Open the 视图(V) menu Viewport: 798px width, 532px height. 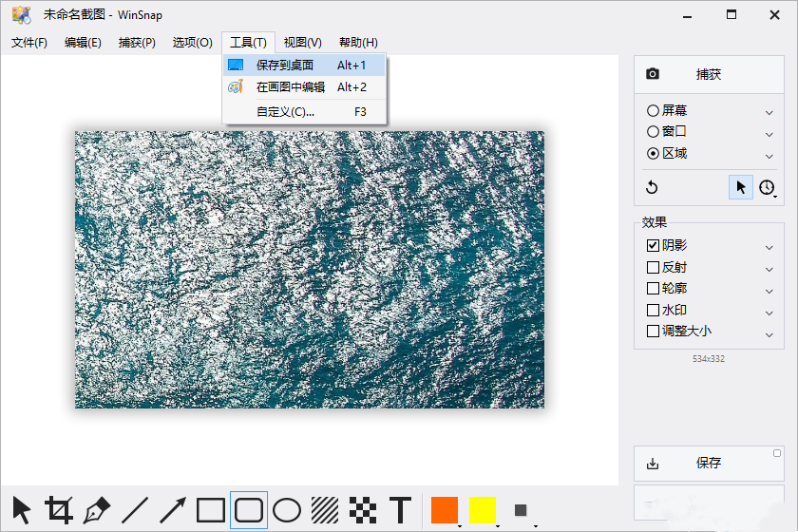pyautogui.click(x=303, y=43)
